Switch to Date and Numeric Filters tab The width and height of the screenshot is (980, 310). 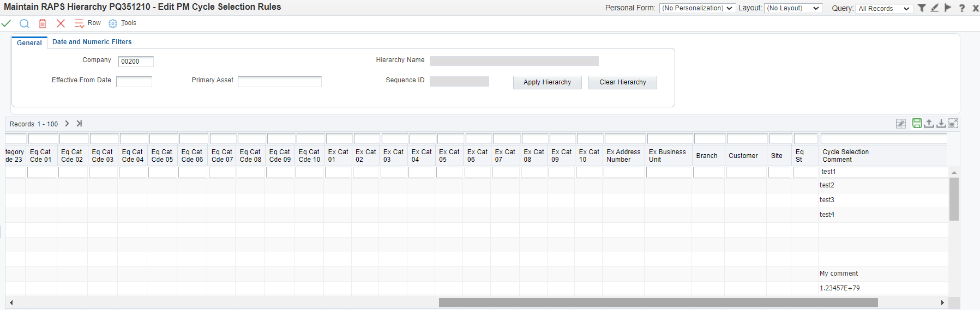[92, 42]
